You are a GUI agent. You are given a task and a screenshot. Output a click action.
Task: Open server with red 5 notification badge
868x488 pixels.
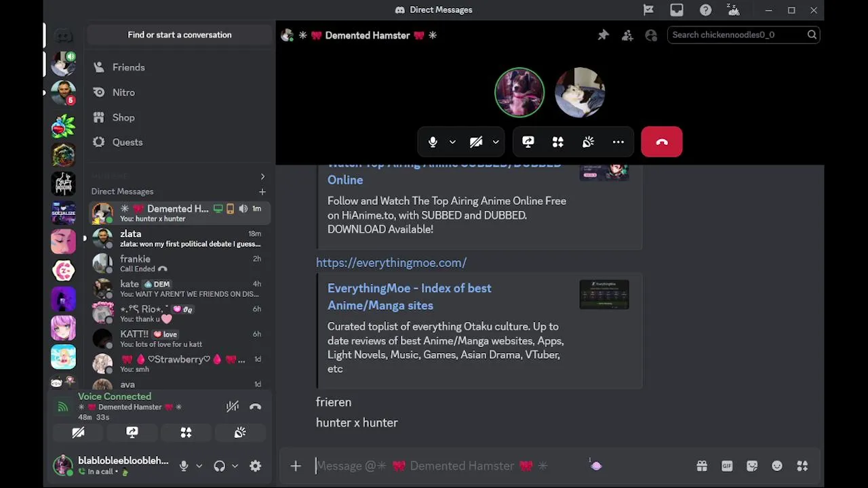[x=64, y=92]
